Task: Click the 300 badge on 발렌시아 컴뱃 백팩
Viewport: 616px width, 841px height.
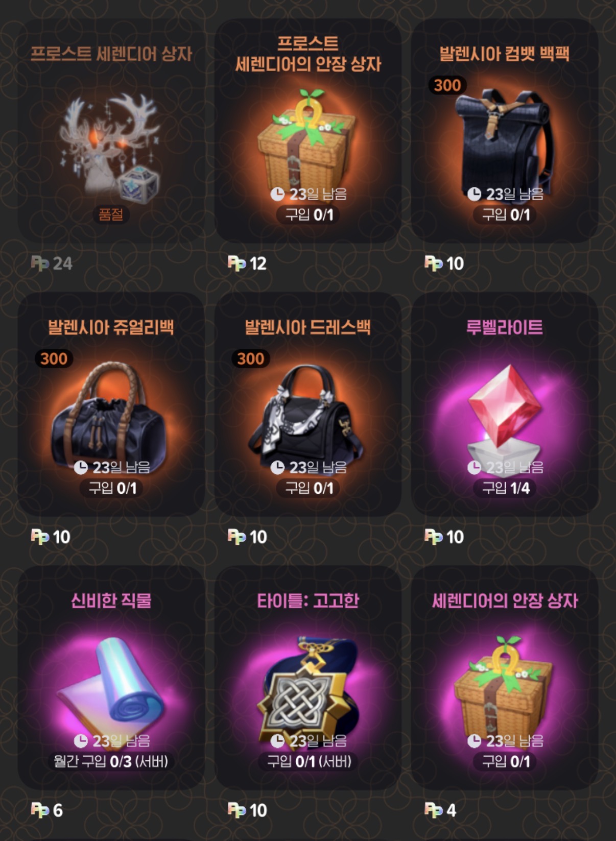Action: [447, 85]
